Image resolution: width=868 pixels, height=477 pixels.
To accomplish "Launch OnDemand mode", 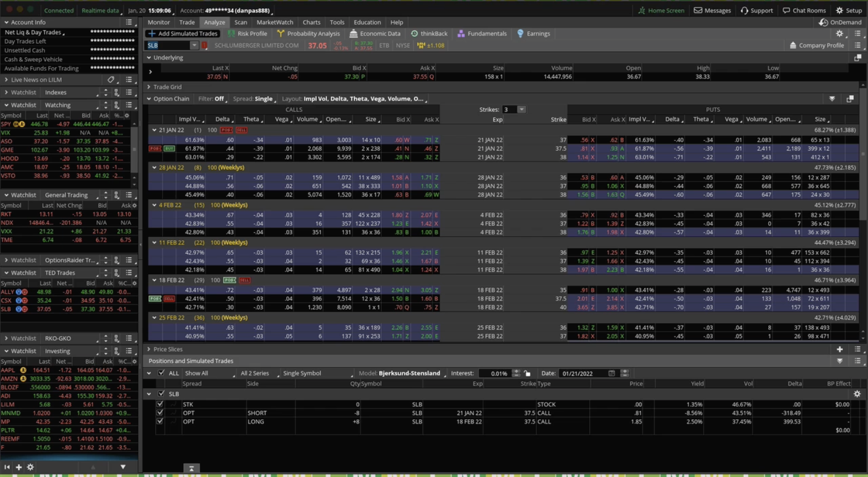I will (x=840, y=22).
